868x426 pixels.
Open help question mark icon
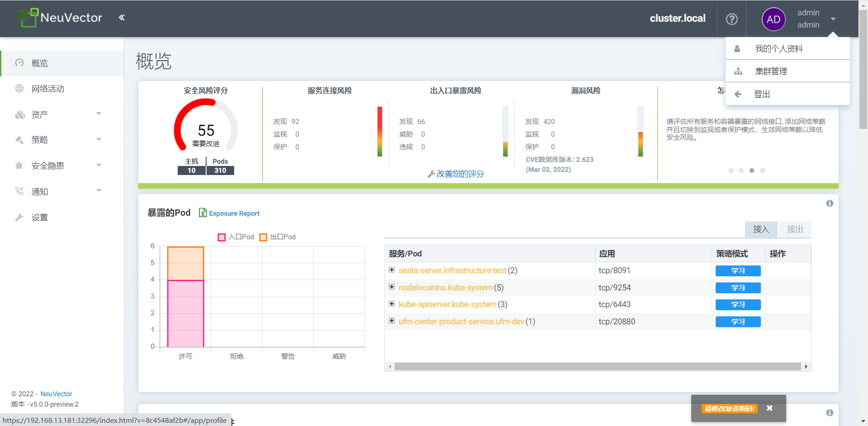(x=731, y=19)
